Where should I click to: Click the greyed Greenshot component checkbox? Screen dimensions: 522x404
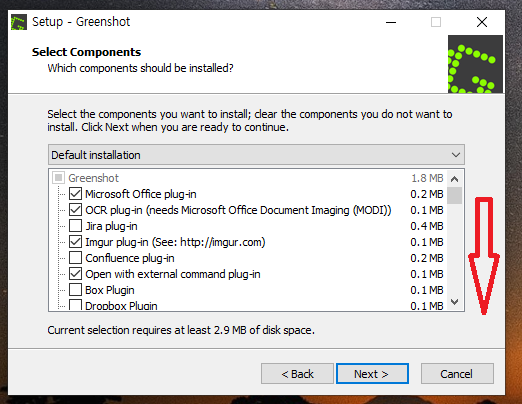click(x=59, y=178)
